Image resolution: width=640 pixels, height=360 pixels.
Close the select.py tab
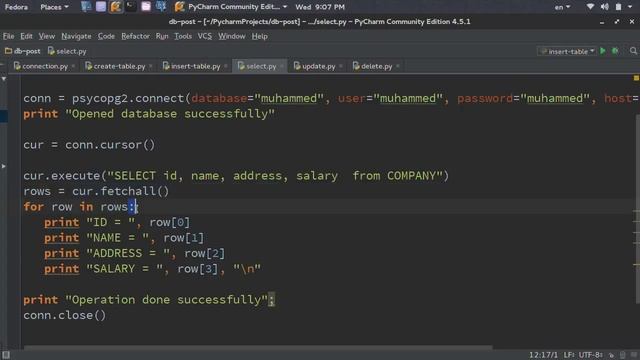[282, 66]
